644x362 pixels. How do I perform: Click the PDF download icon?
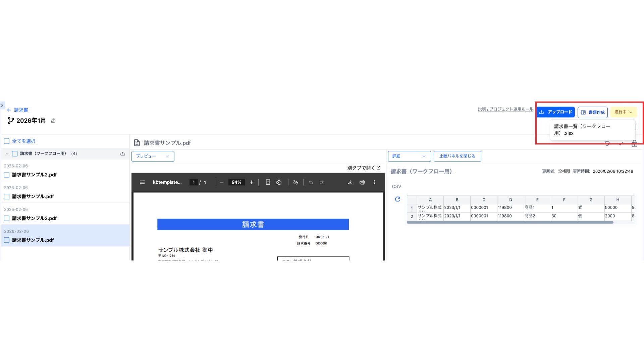coord(350,182)
